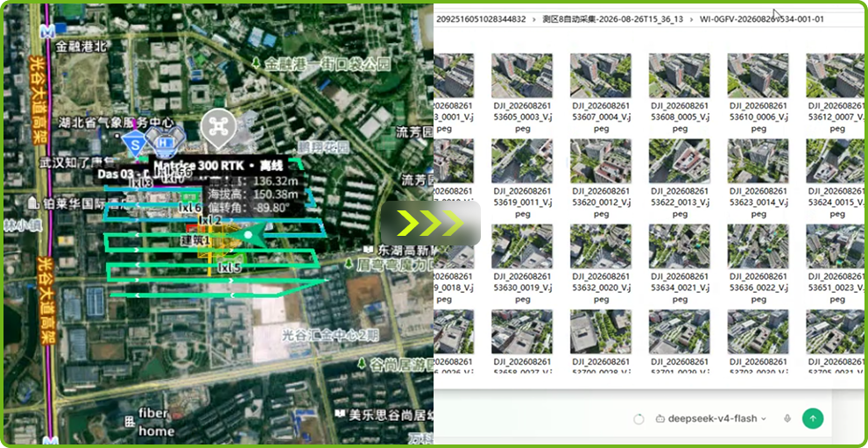
Task: Click the park icon beside 眉弯弯魔力
Action: (349, 263)
